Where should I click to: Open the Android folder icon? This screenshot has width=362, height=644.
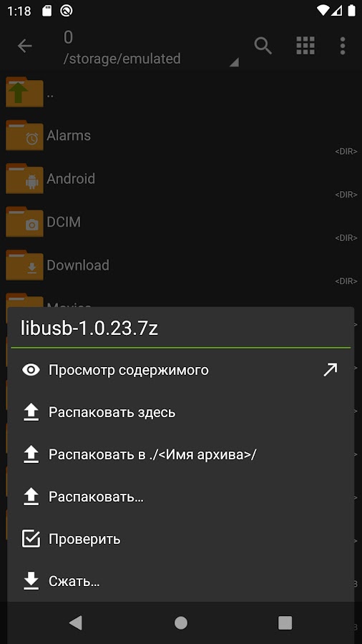[24, 178]
